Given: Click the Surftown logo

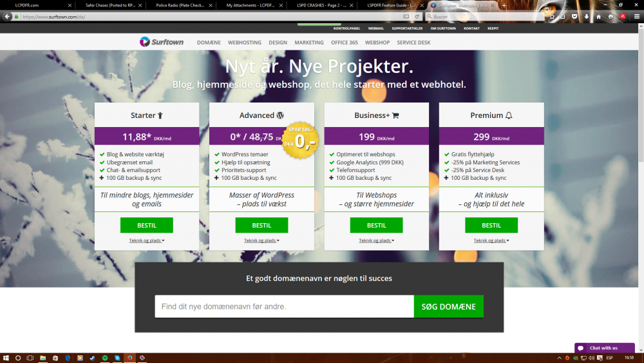Looking at the screenshot, I should pyautogui.click(x=162, y=42).
